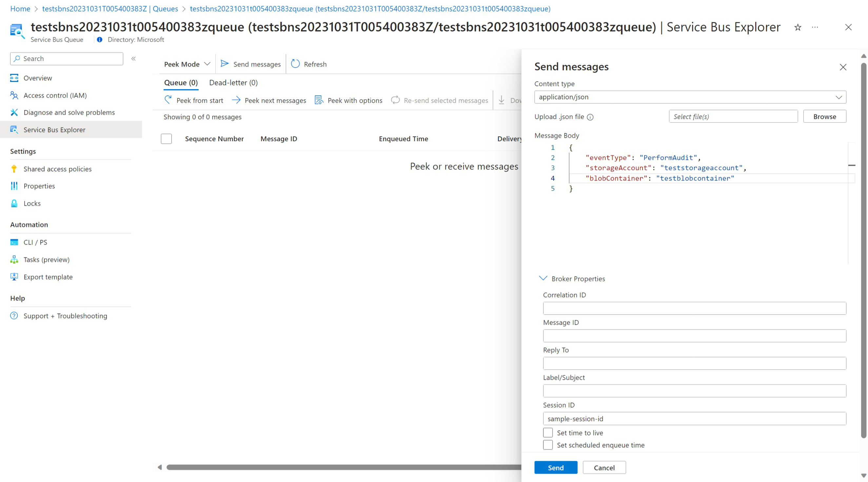This screenshot has width=868, height=482.
Task: Click the Send button
Action: [556, 467]
